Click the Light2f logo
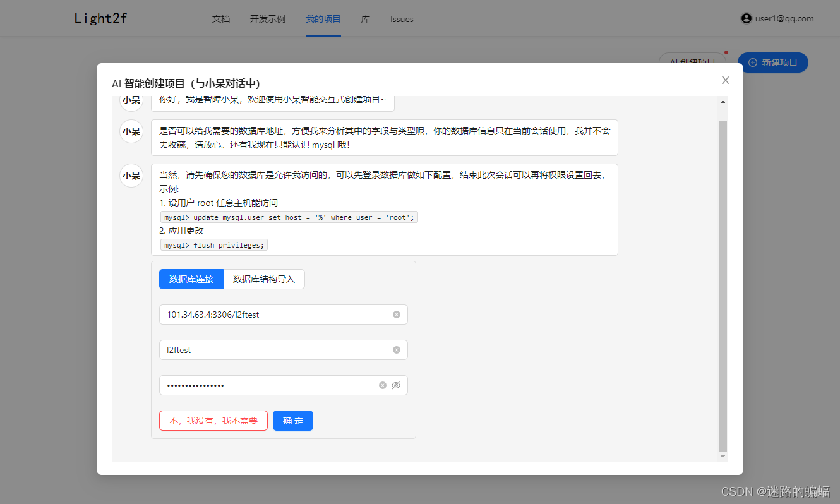This screenshot has width=840, height=504. pos(100,18)
